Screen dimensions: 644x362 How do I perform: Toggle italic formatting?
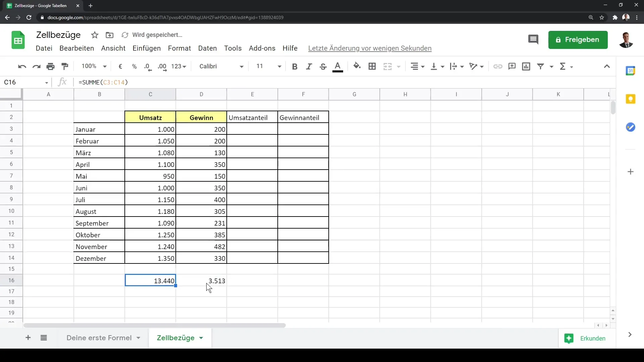pos(309,66)
